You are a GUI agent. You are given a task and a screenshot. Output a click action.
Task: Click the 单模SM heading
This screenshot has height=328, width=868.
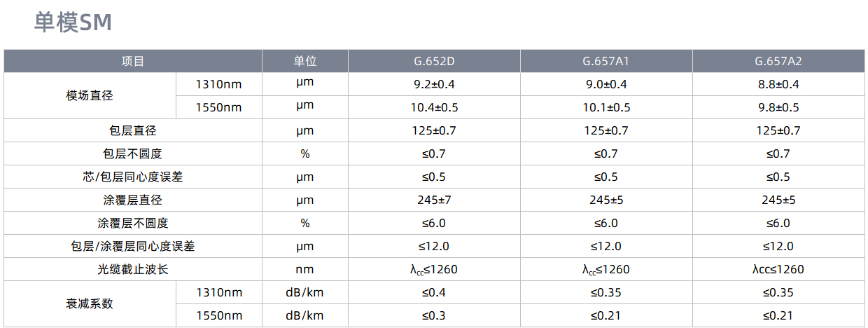click(x=73, y=22)
